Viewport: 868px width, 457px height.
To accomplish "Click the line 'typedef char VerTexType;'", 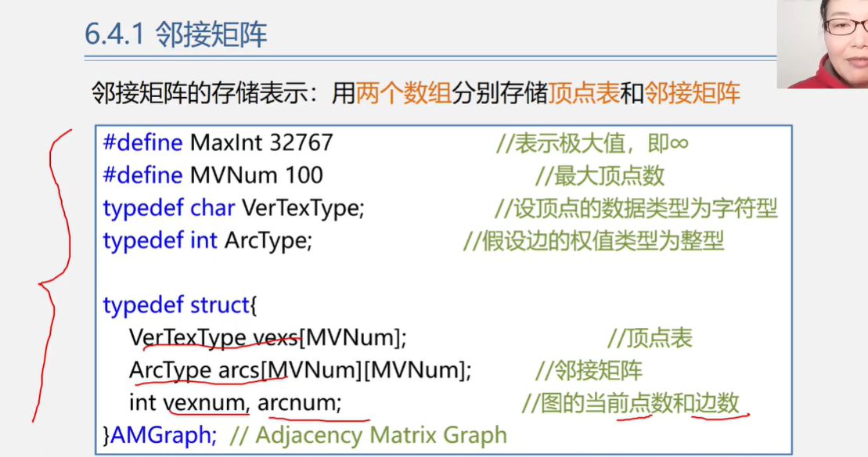I will 233,209.
